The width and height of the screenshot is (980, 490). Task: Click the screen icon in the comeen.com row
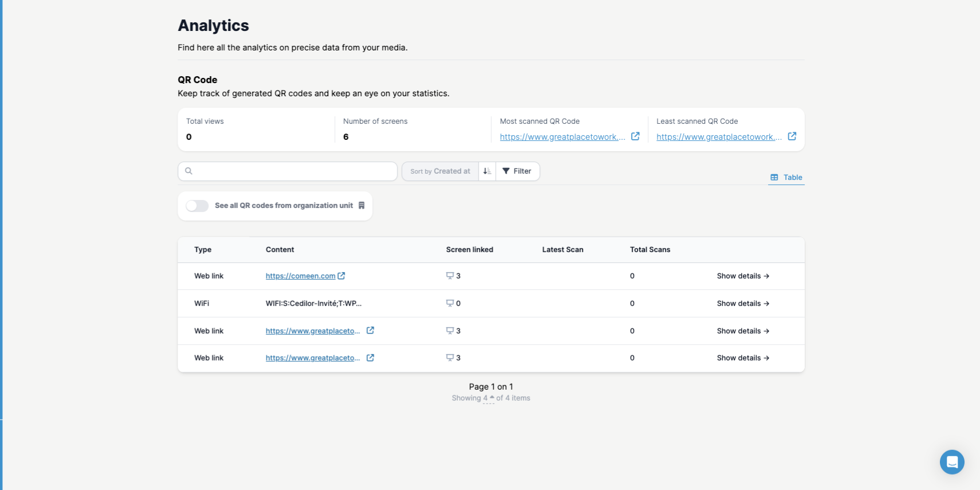pos(450,276)
